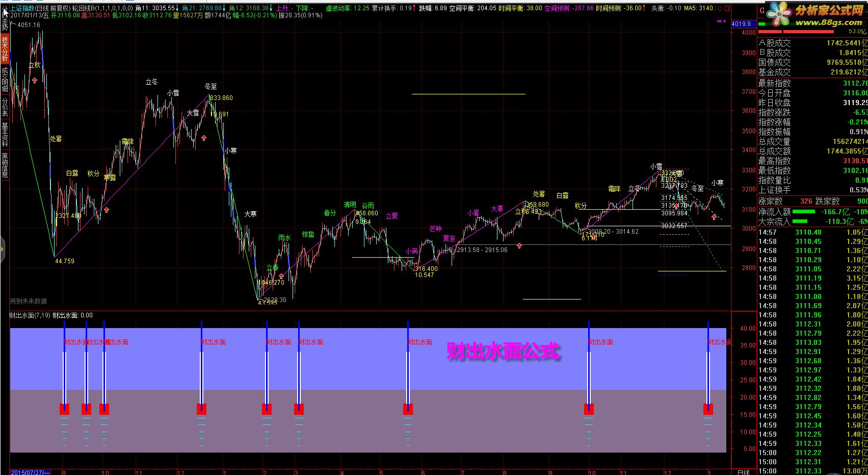Click the 清明 solar term label

point(350,205)
